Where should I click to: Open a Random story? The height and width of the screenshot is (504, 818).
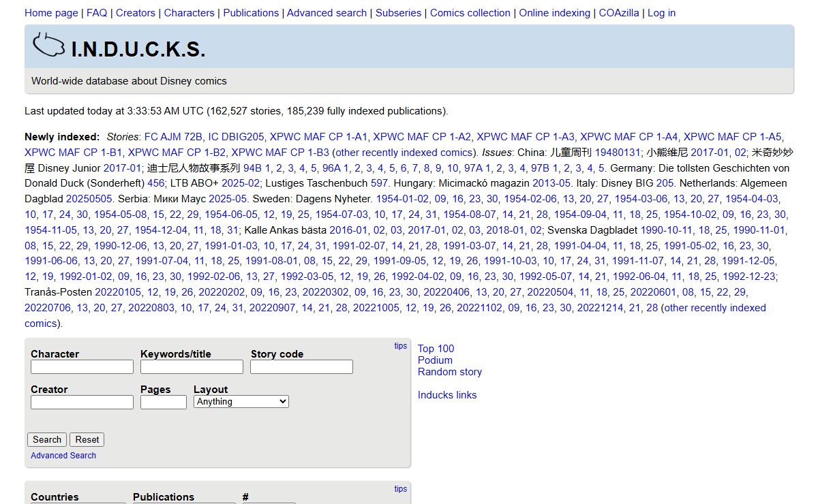(x=450, y=372)
